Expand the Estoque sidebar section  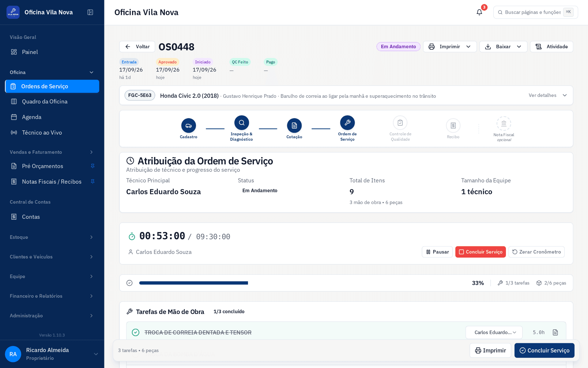(52, 237)
